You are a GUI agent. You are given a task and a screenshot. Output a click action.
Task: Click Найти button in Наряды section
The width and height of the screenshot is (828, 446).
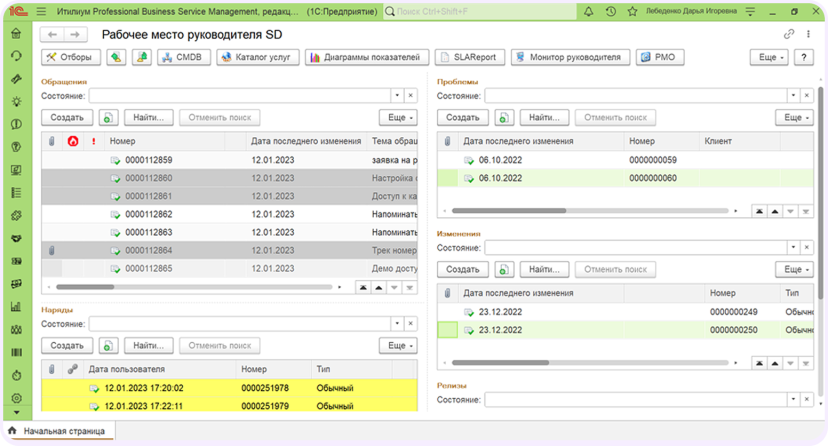(x=148, y=346)
